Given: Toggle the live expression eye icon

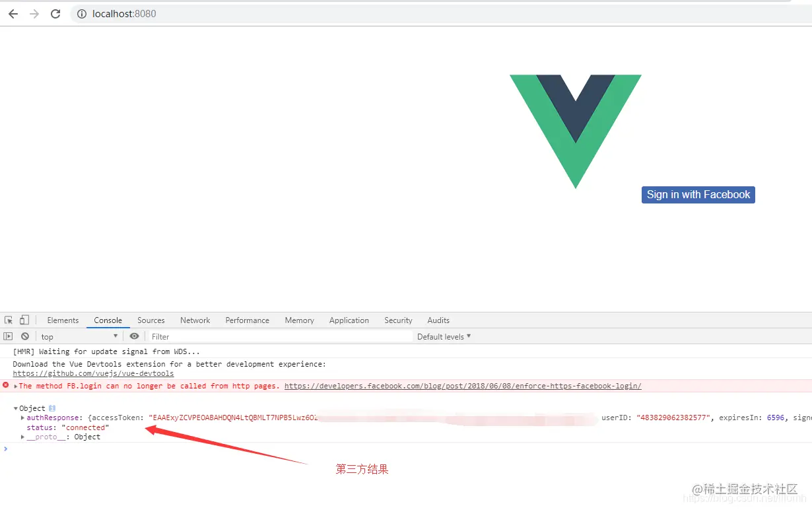Looking at the screenshot, I should tap(135, 336).
